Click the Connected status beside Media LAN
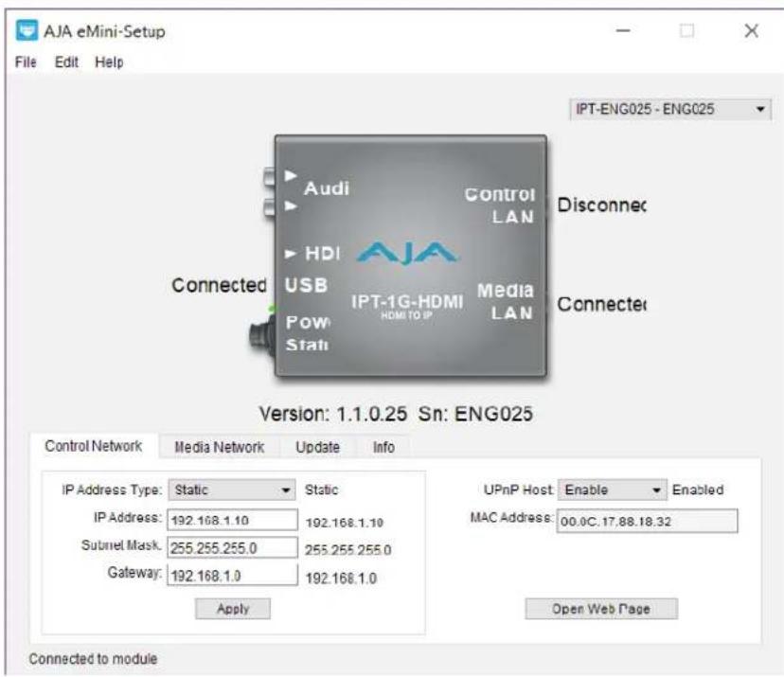 pyautogui.click(x=601, y=304)
